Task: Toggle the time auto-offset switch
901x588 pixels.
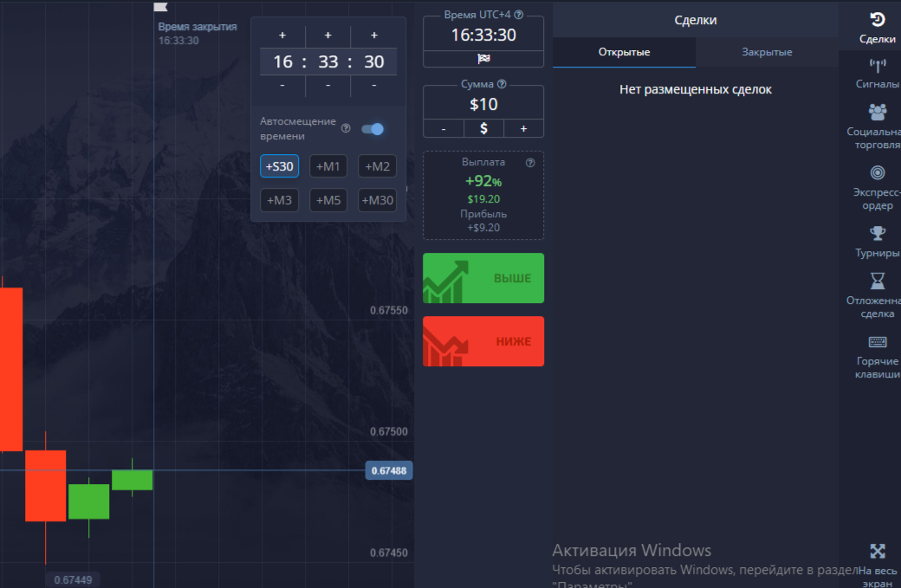Action: coord(373,129)
